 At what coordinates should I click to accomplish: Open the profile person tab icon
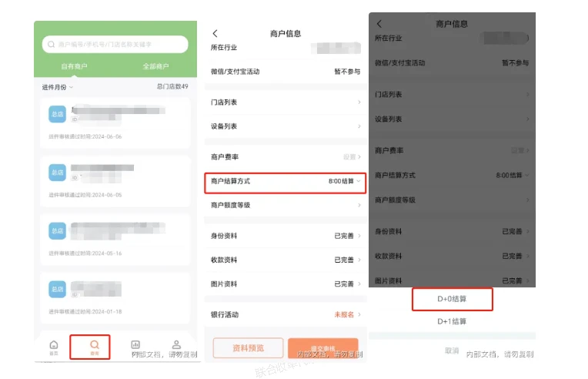pos(176,344)
